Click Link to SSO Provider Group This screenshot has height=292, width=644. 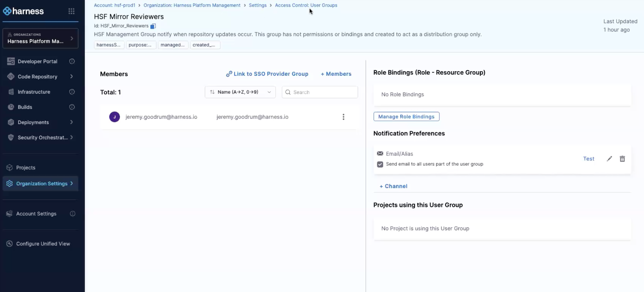267,74
